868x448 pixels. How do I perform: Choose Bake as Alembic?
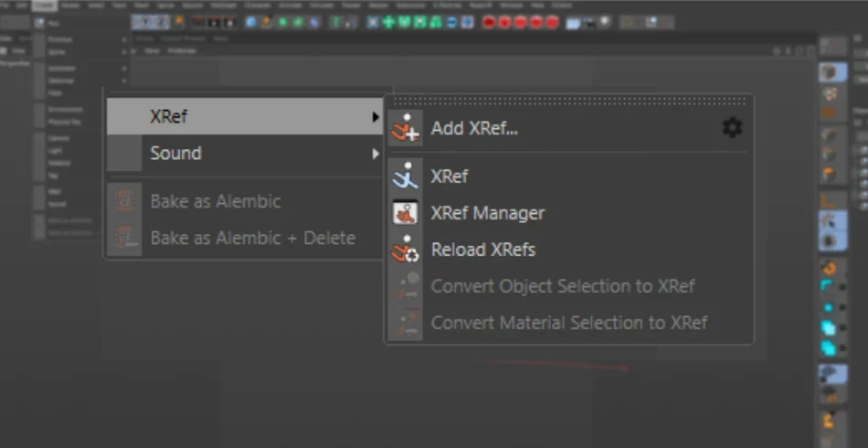pos(244,201)
